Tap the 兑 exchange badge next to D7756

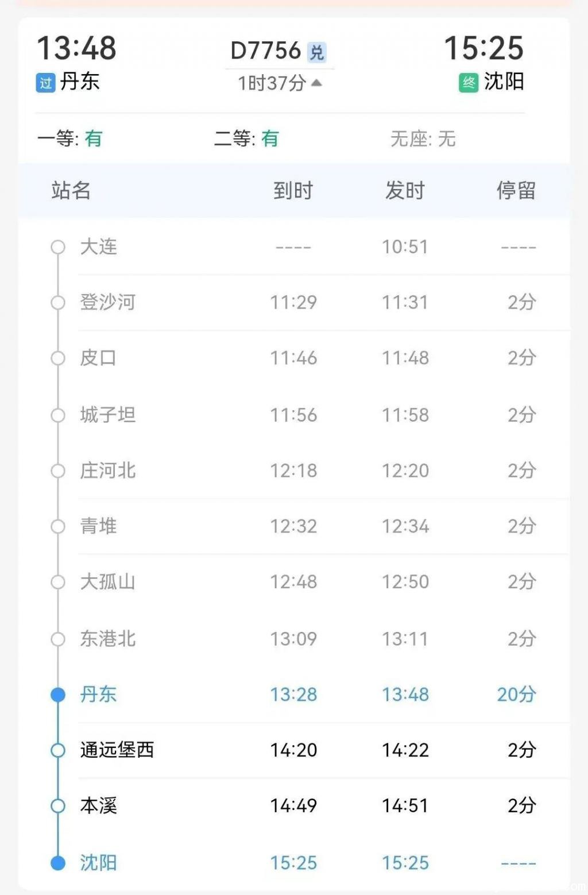317,52
